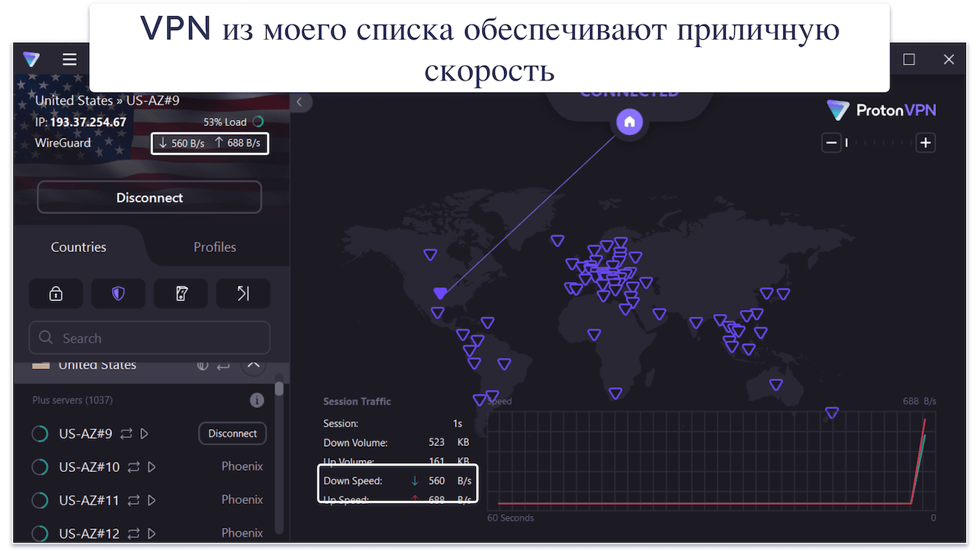The image size is (980, 551).
Task: Maximize the Proton VPN window
Action: pos(909,60)
